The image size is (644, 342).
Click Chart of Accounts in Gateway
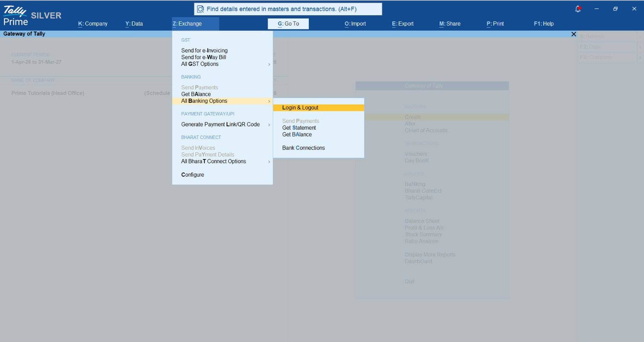pyautogui.click(x=426, y=131)
